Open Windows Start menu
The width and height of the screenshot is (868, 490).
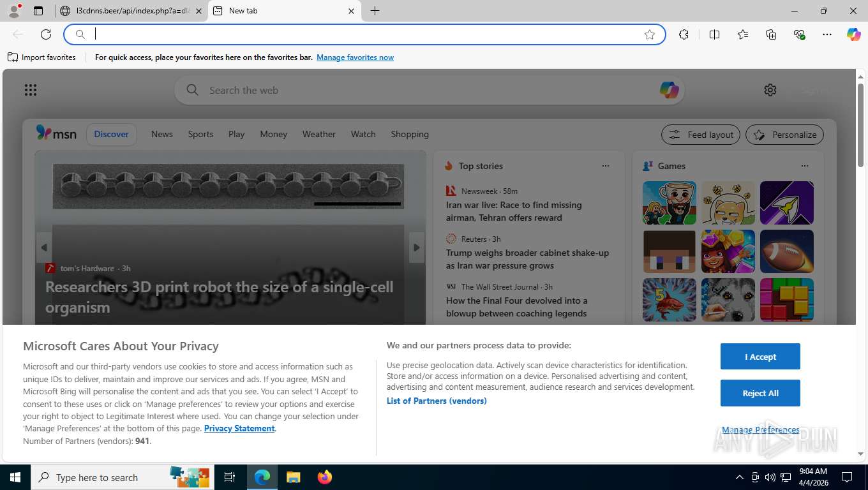15,477
